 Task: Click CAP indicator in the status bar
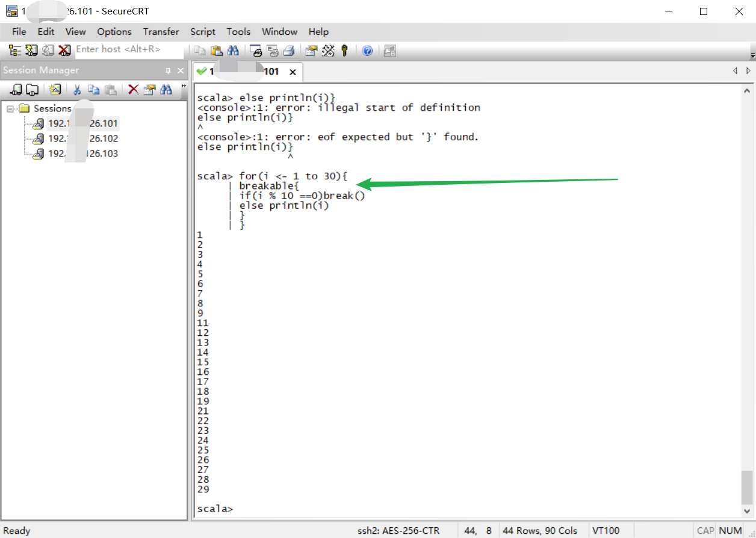(x=704, y=530)
